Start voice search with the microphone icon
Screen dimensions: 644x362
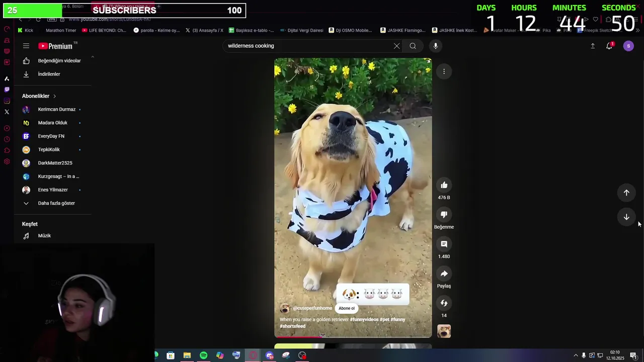pos(436,46)
